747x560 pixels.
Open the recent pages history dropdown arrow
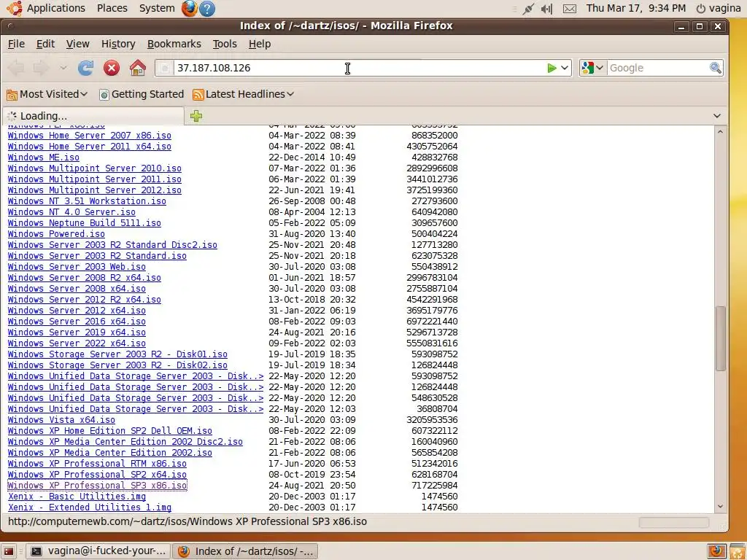pyautogui.click(x=63, y=68)
